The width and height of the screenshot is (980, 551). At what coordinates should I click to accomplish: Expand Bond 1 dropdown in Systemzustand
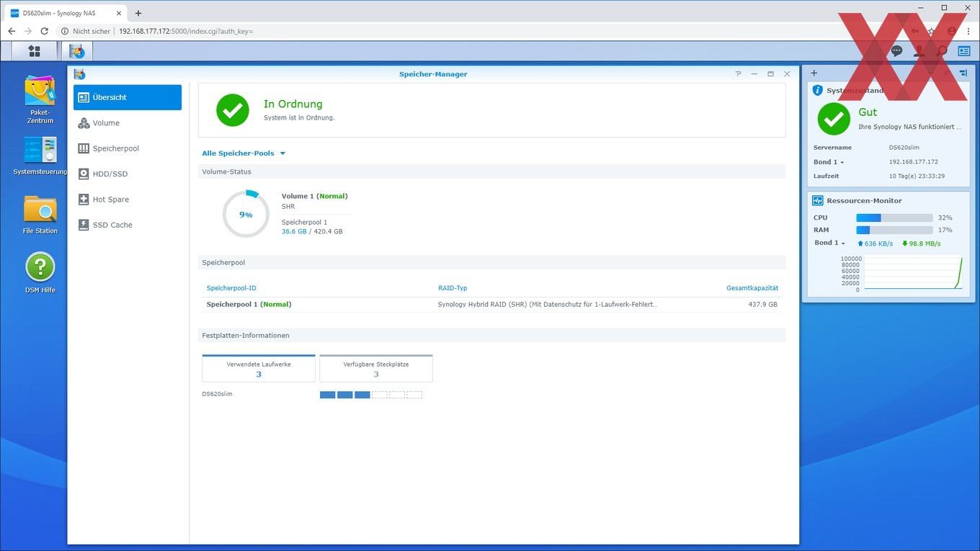pyautogui.click(x=829, y=162)
